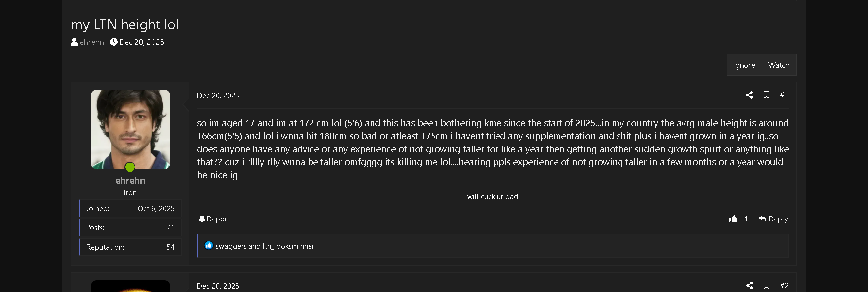Toggle Ignore for this thread

(x=744, y=65)
